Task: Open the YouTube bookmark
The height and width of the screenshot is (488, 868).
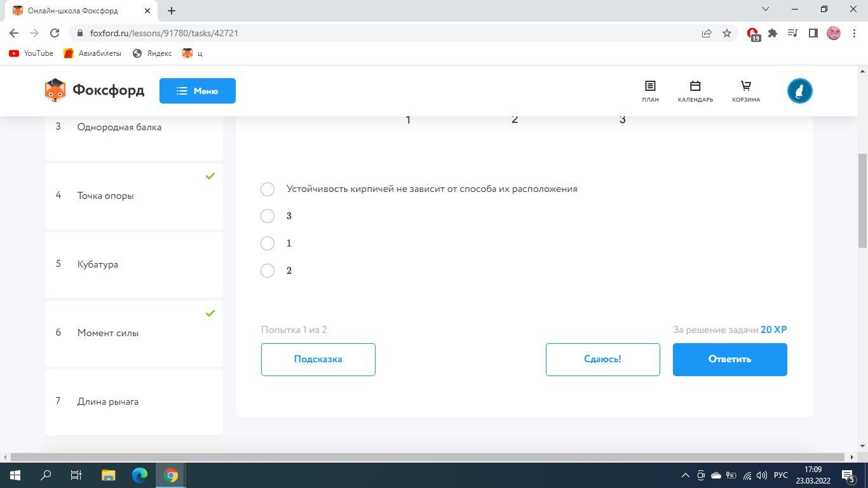Action: click(31, 53)
